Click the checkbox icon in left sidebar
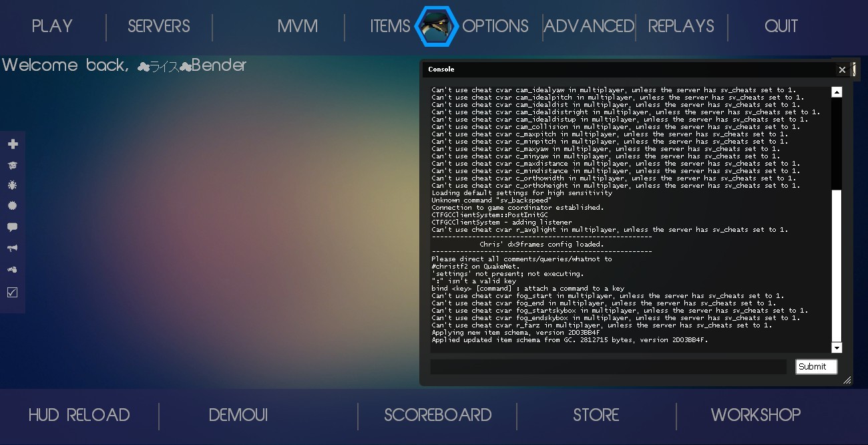The width and height of the screenshot is (868, 445). 12,292
